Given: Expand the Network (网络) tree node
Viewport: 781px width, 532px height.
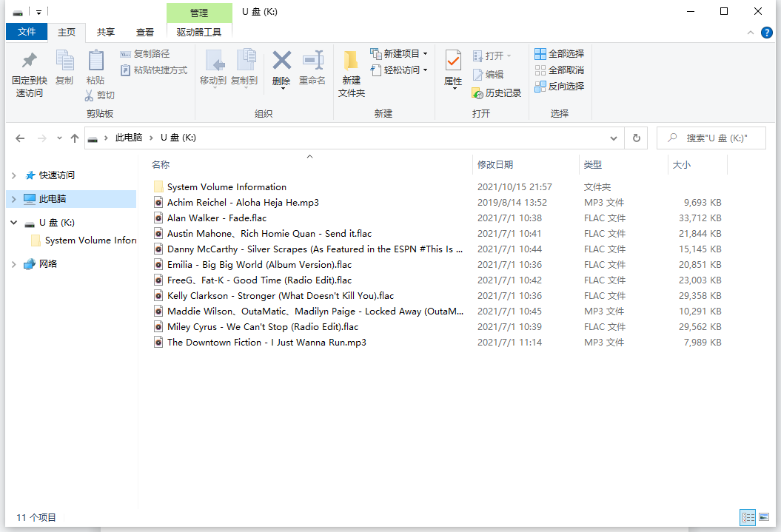Looking at the screenshot, I should click(14, 264).
